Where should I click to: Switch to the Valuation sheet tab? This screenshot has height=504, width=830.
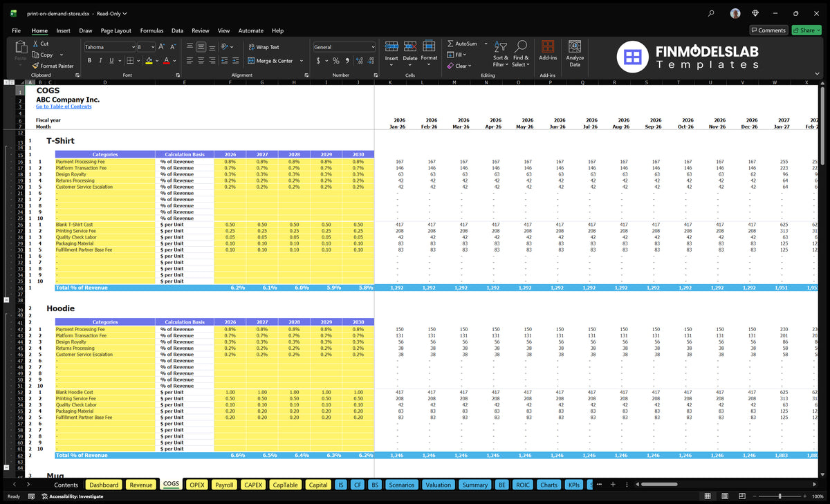[438, 485]
